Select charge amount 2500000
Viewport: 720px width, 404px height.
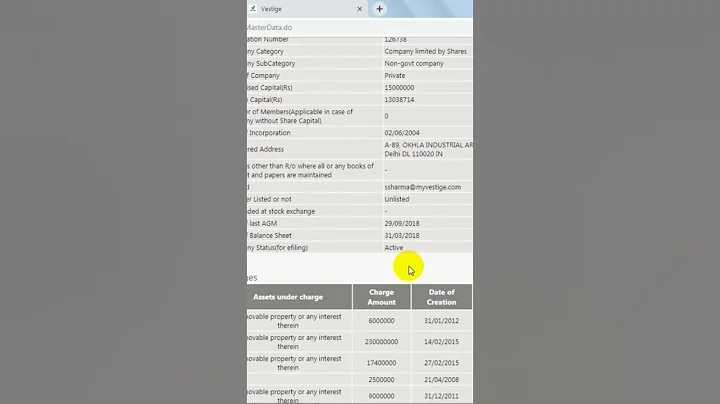382,380
